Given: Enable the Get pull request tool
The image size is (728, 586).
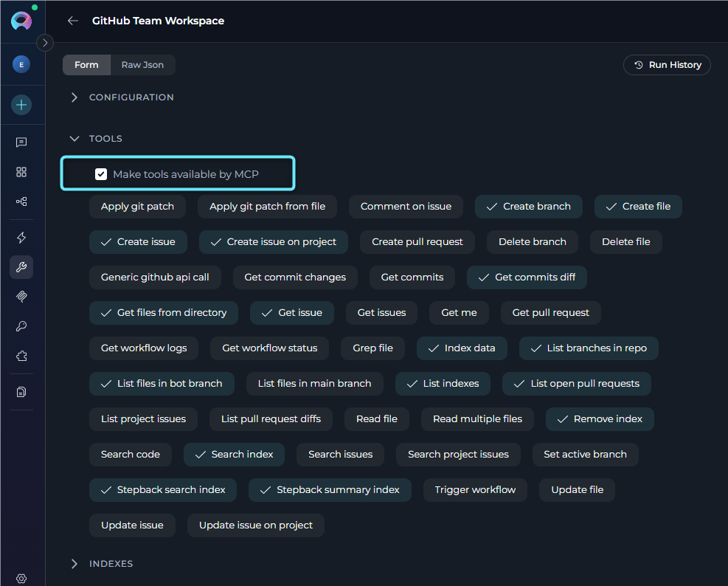Looking at the screenshot, I should (x=551, y=313).
